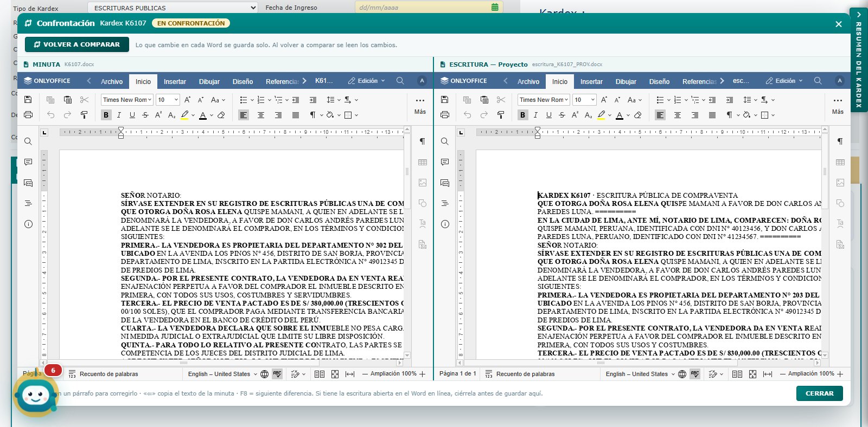
Task: Open image settings in the ESCRITURA right sidebar
Action: [840, 183]
